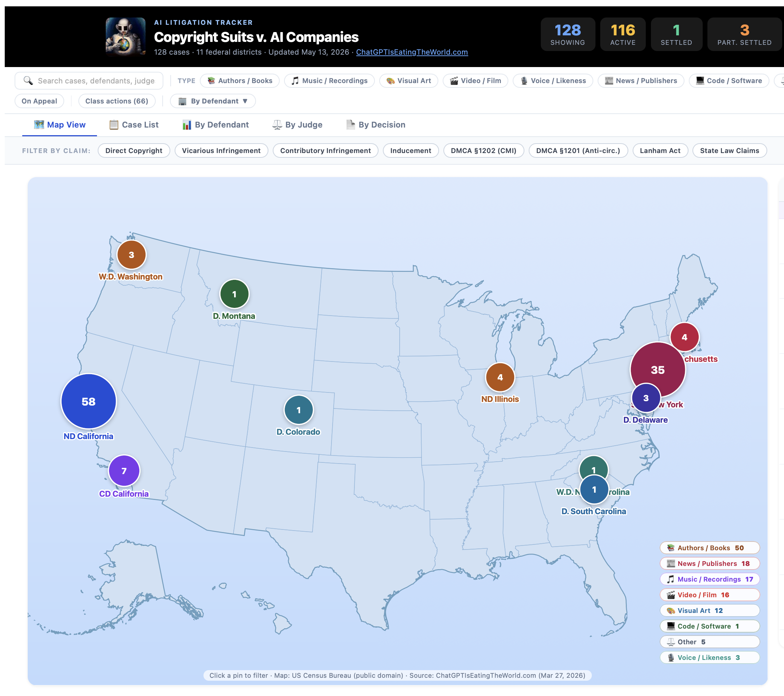The height and width of the screenshot is (696, 784).
Task: Click the D. Montana map pin
Action: [x=234, y=294]
